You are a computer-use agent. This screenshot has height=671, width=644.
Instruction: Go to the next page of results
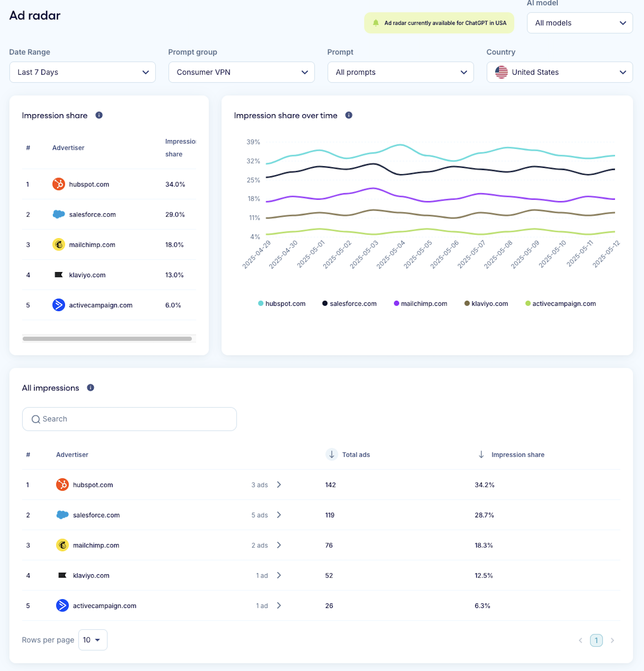(x=613, y=640)
